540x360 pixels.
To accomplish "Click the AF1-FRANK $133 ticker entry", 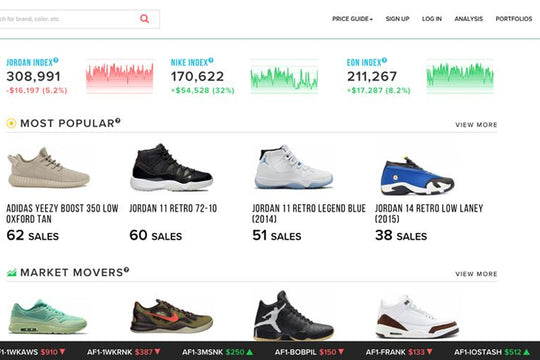I will [x=399, y=352].
